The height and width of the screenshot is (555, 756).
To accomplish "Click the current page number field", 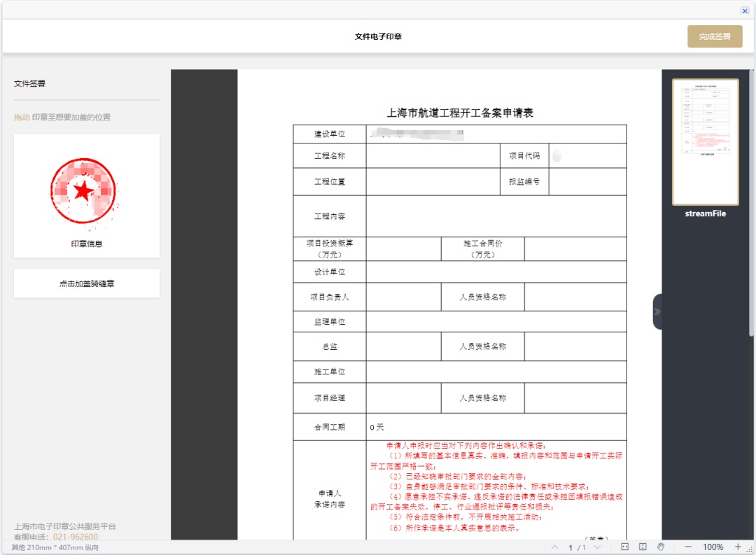I will (x=570, y=547).
